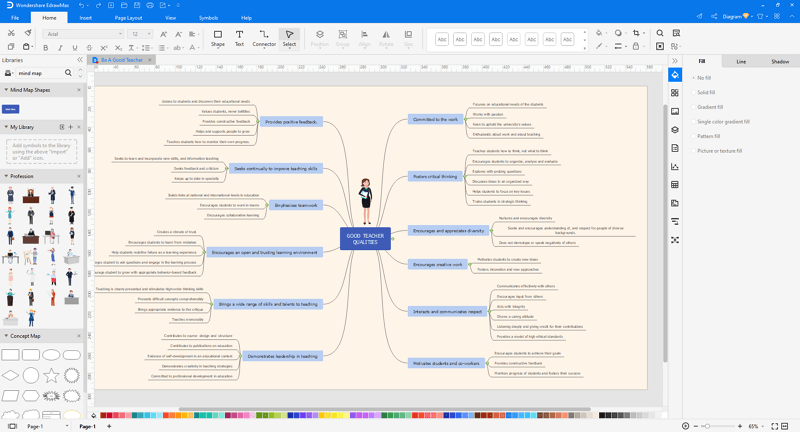The height and width of the screenshot is (432, 800).
Task: Switch to the Symbols tab
Action: [x=208, y=18]
